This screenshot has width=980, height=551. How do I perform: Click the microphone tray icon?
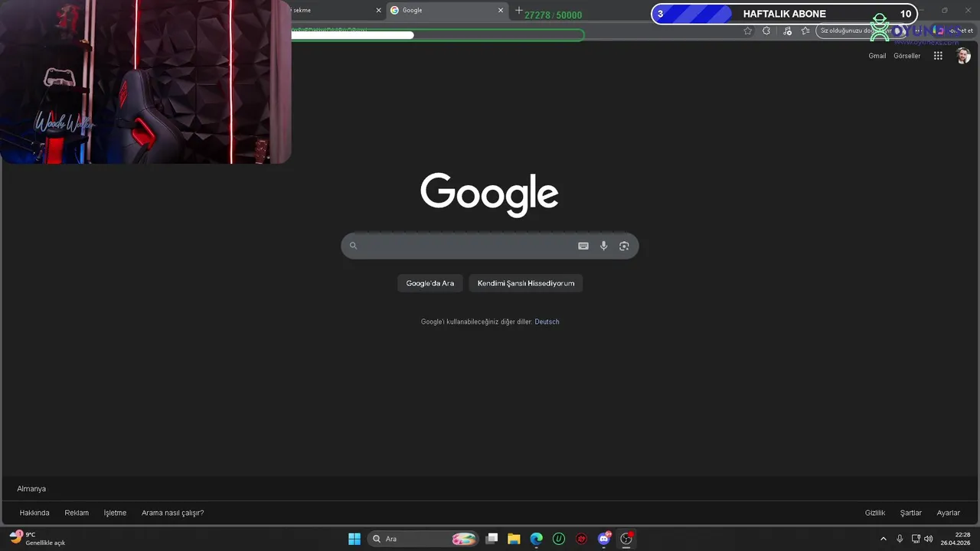pyautogui.click(x=900, y=539)
